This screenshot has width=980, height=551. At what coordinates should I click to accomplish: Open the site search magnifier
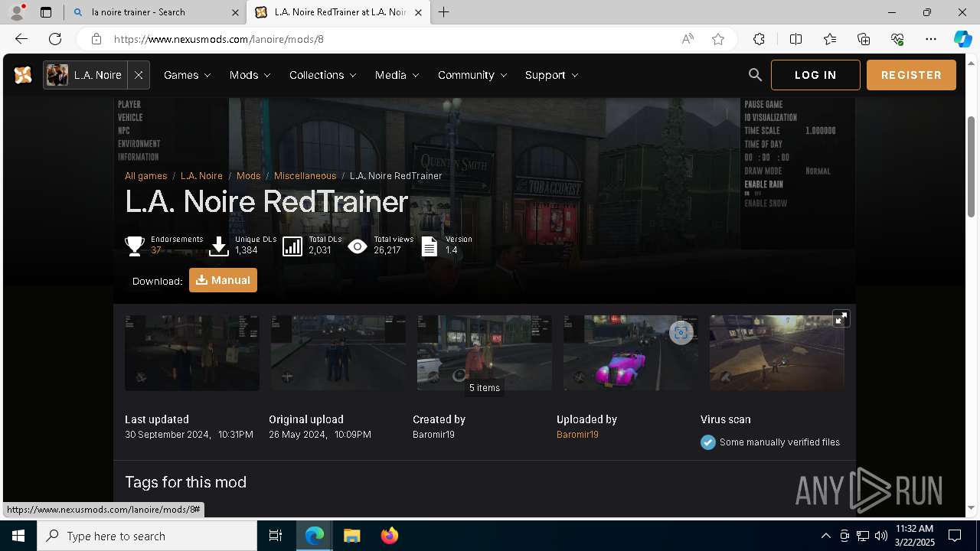coord(755,75)
